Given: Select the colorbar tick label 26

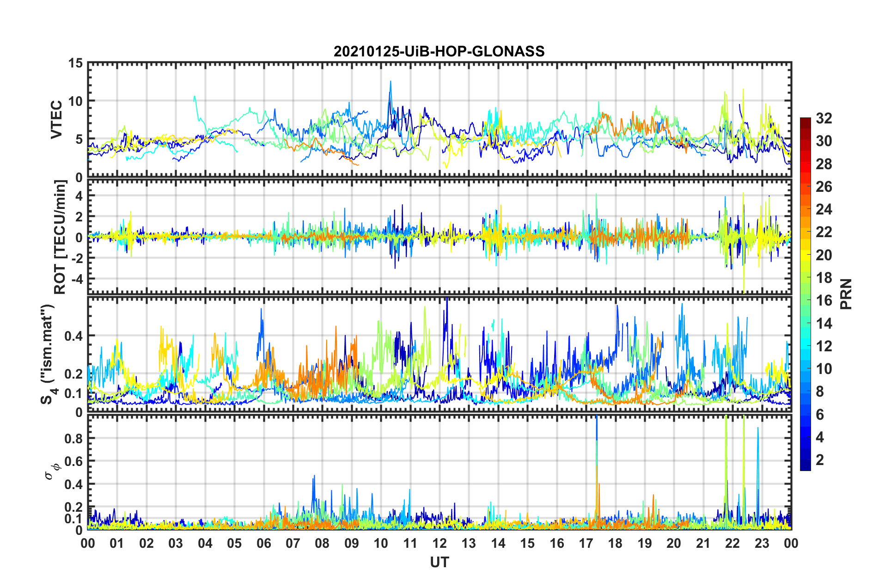Looking at the screenshot, I should [x=824, y=187].
